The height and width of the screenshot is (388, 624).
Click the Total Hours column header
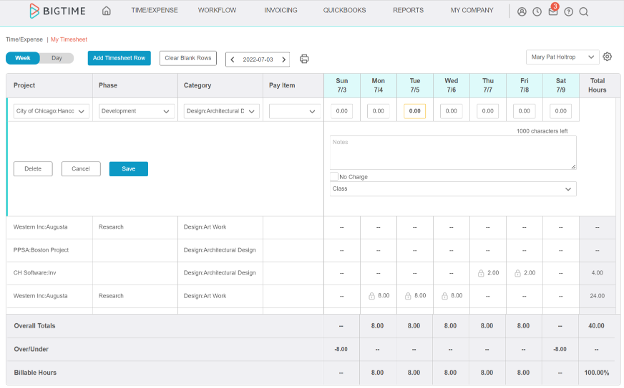click(597, 85)
